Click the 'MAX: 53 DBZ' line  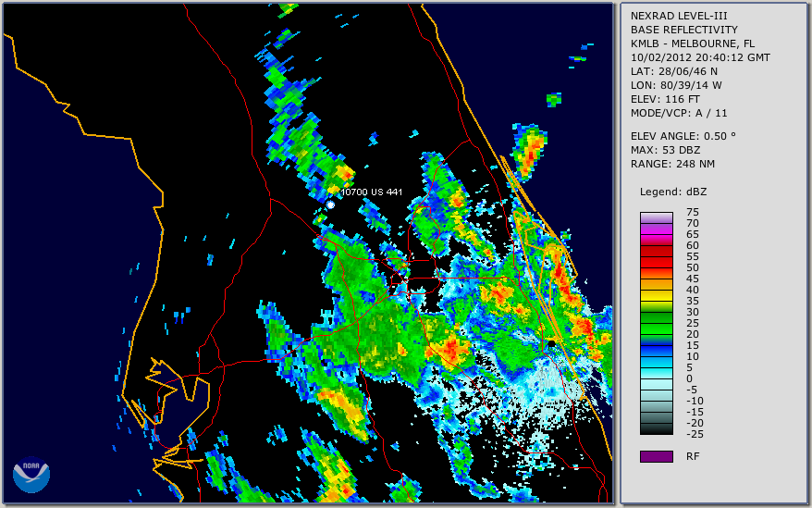[666, 150]
